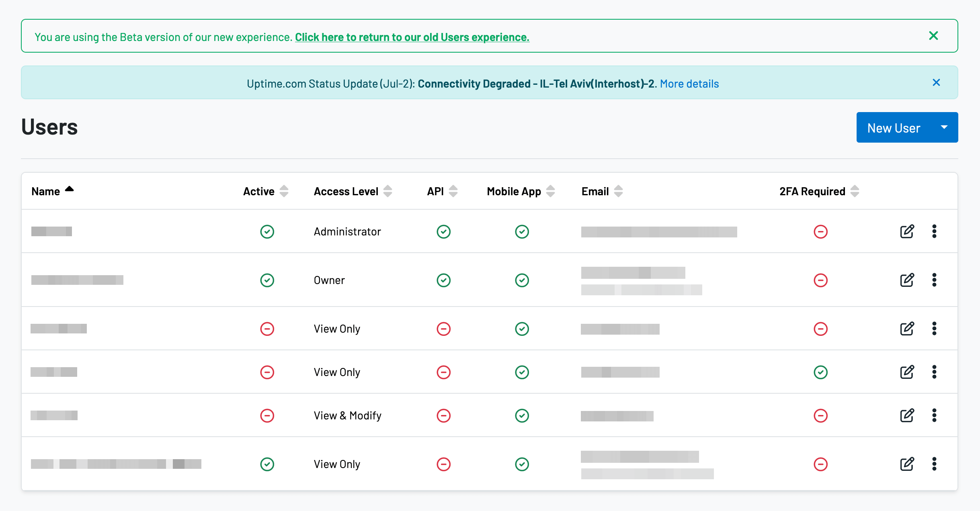The width and height of the screenshot is (980, 511).
Task: Click edit pencil icon in Owner row
Action: click(x=907, y=280)
